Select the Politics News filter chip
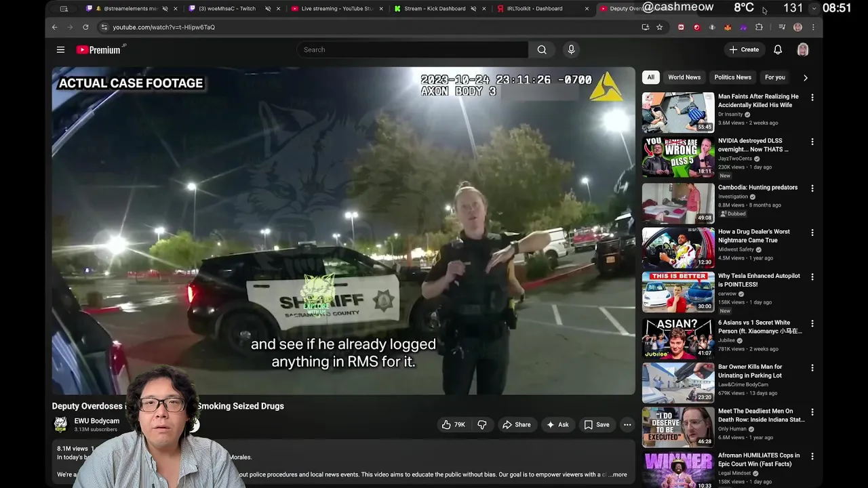 (732, 77)
